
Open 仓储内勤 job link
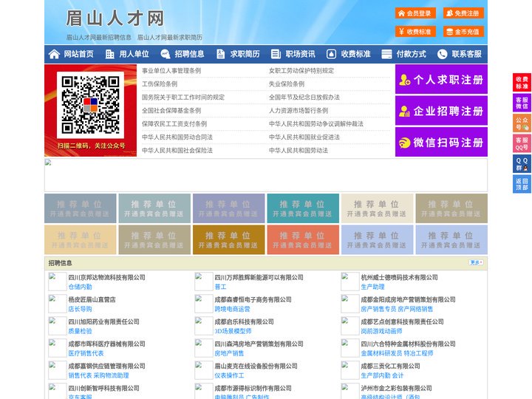pos(80,287)
